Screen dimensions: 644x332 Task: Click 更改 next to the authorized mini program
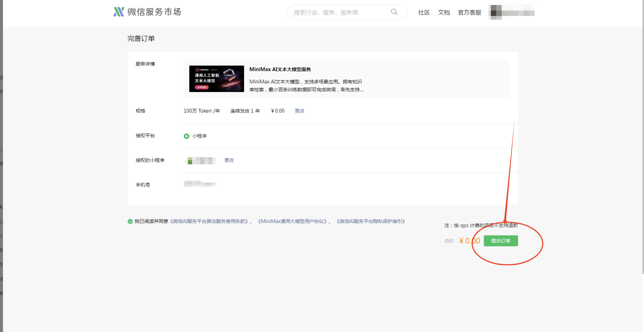pos(229,160)
